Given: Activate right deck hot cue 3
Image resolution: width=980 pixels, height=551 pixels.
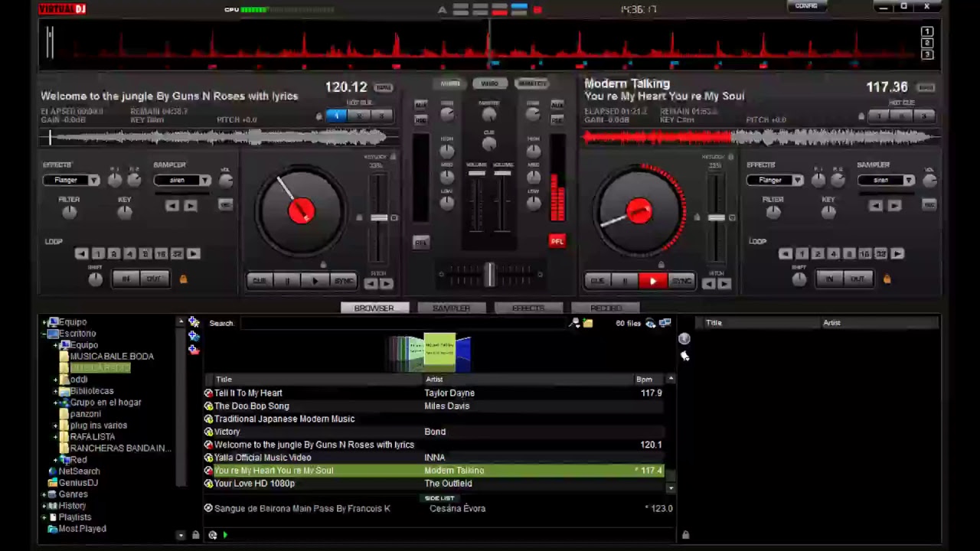Looking at the screenshot, I should tap(924, 116).
